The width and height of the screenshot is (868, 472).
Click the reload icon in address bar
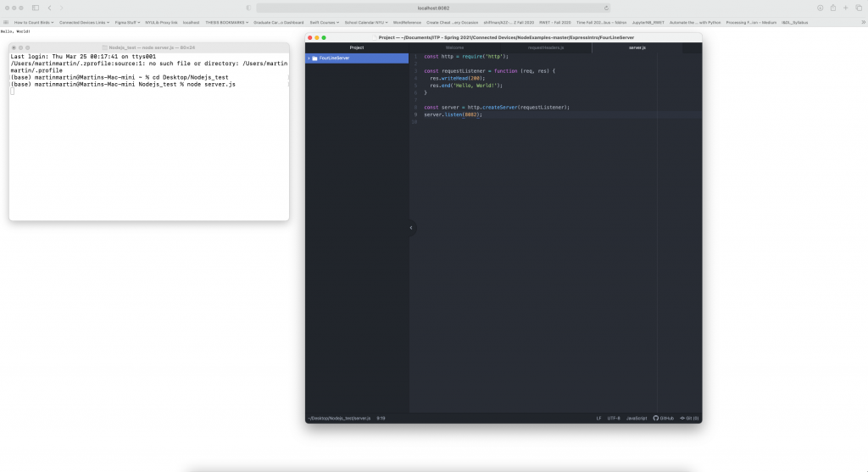(606, 8)
